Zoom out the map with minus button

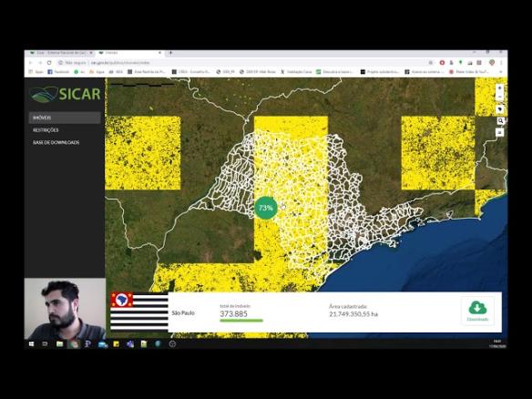500,97
